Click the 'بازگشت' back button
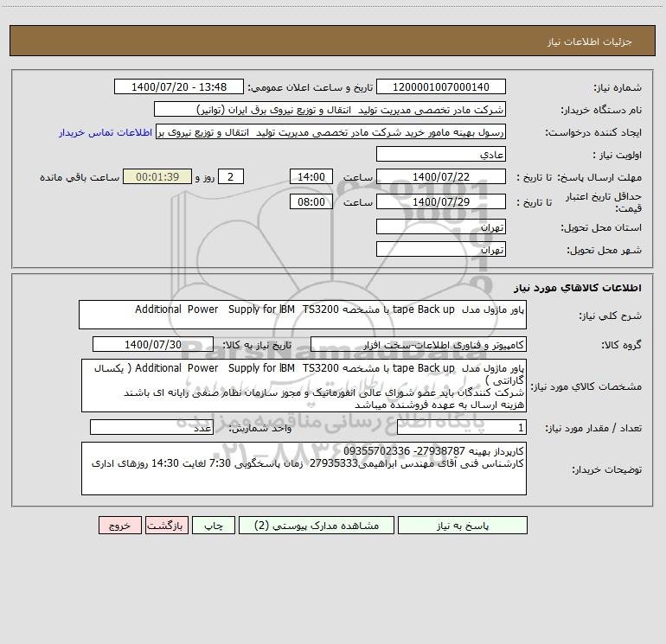Viewport: 666px width, 644px height. pyautogui.click(x=166, y=525)
